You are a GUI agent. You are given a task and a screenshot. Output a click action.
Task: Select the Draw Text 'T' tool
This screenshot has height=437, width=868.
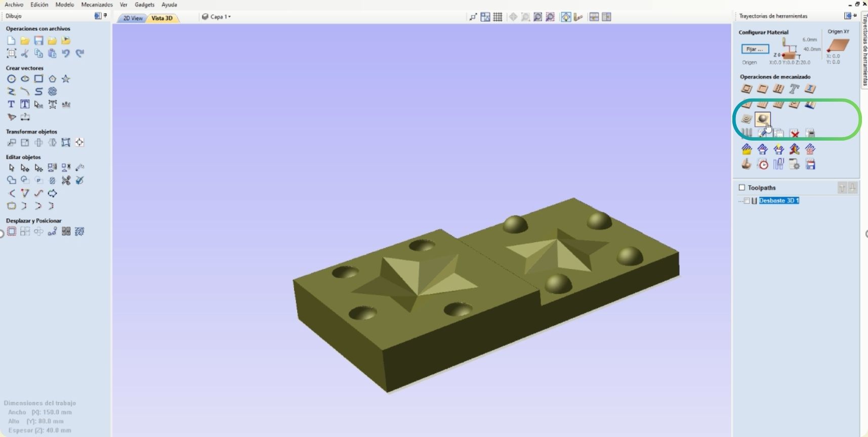tap(11, 104)
